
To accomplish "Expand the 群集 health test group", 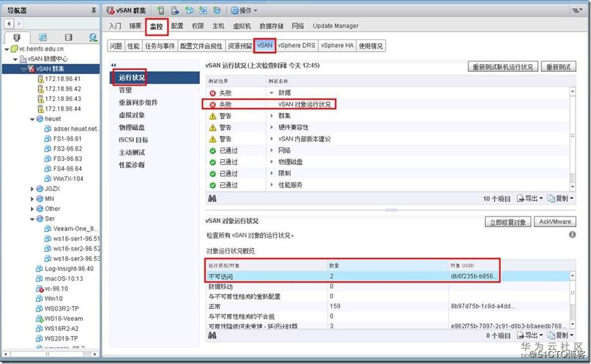I will click(x=271, y=116).
